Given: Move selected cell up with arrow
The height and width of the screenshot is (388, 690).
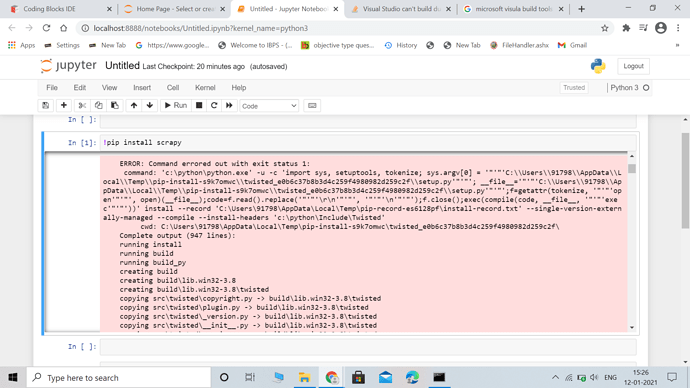Looking at the screenshot, I should (134, 106).
